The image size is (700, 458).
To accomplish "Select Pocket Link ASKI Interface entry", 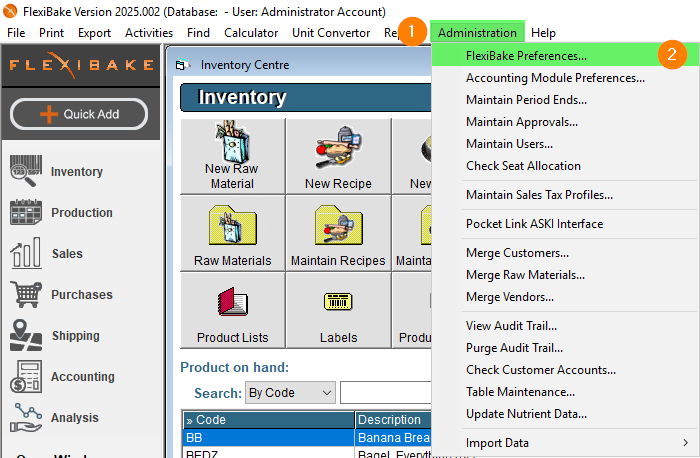I will pos(565,224).
